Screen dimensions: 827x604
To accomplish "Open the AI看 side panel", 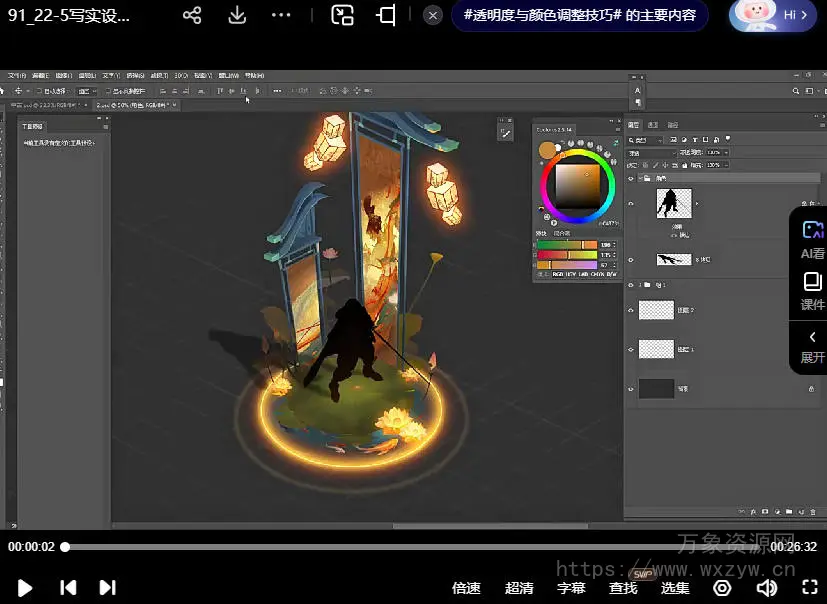I will (x=812, y=239).
